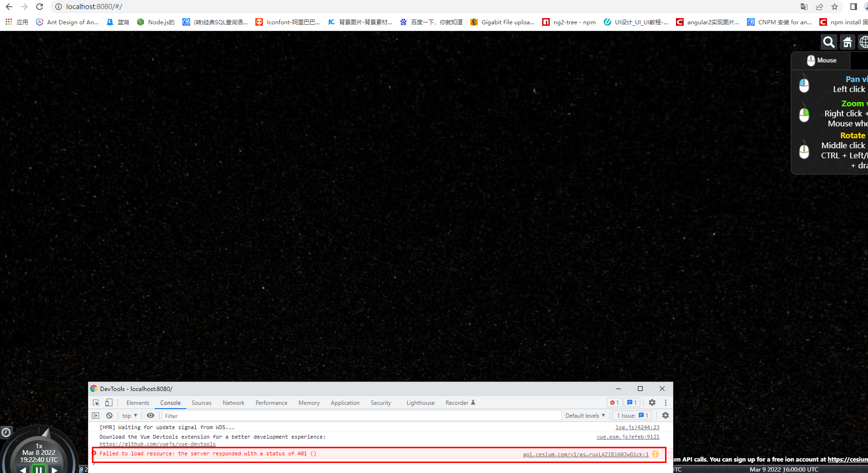Open the log.js?4244:23 source link
This screenshot has width=868, height=473.
click(x=637, y=428)
